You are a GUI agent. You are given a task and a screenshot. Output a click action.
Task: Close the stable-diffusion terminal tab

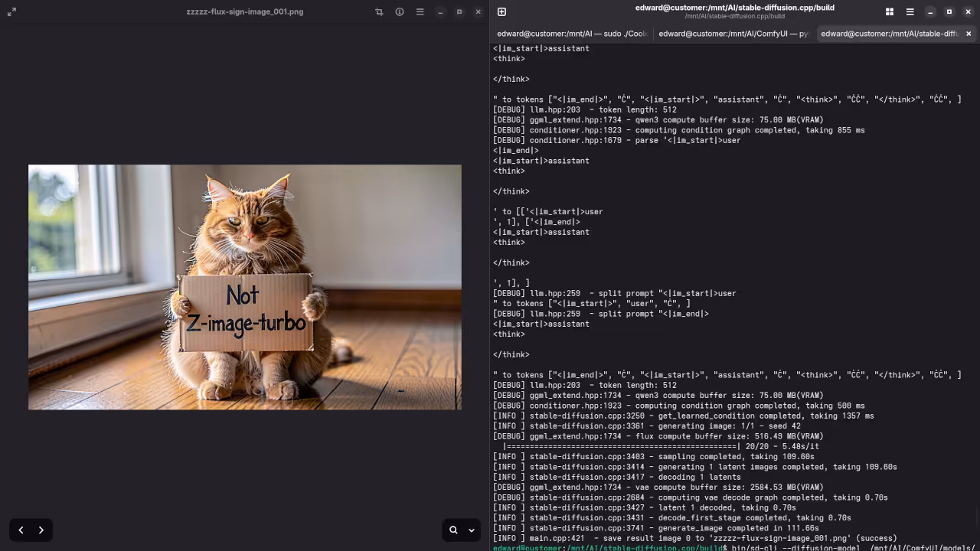[x=969, y=34]
